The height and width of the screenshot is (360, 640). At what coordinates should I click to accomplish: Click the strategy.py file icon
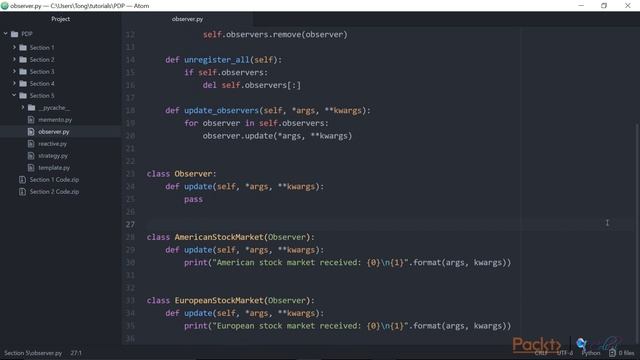tap(31, 156)
